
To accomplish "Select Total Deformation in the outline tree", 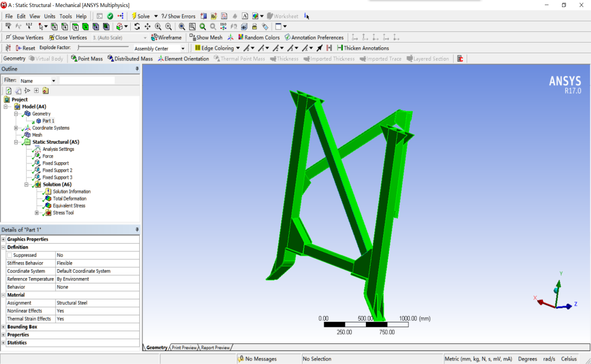I will (69, 199).
